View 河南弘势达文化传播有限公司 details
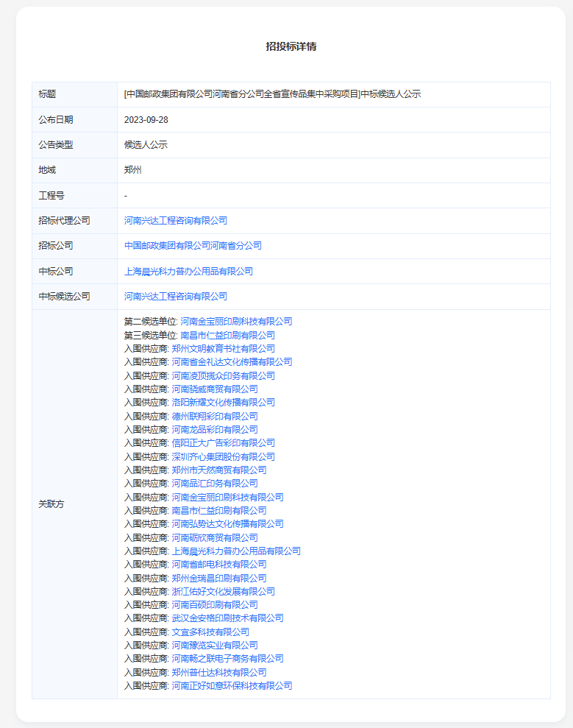Viewport: 573px width, 728px height. (227, 523)
